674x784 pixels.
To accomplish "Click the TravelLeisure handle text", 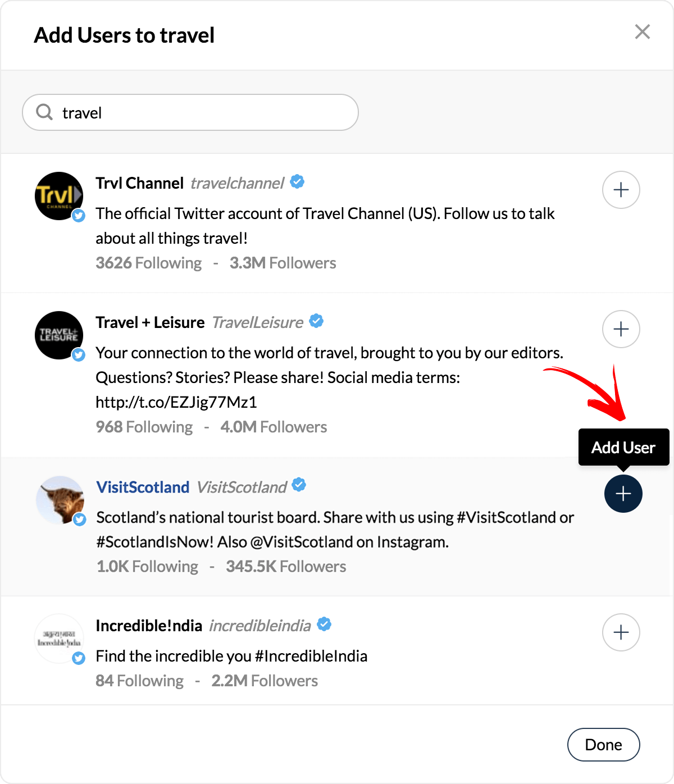I will (x=257, y=322).
